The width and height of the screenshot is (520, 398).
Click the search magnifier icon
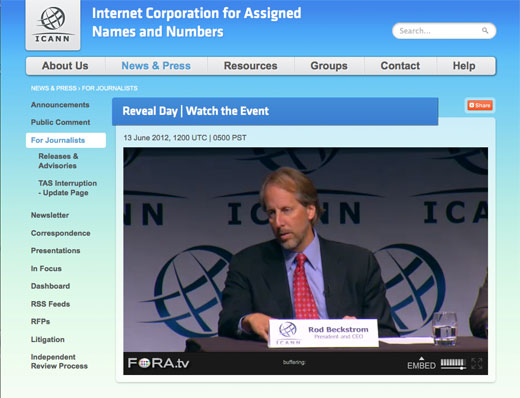pos(485,31)
